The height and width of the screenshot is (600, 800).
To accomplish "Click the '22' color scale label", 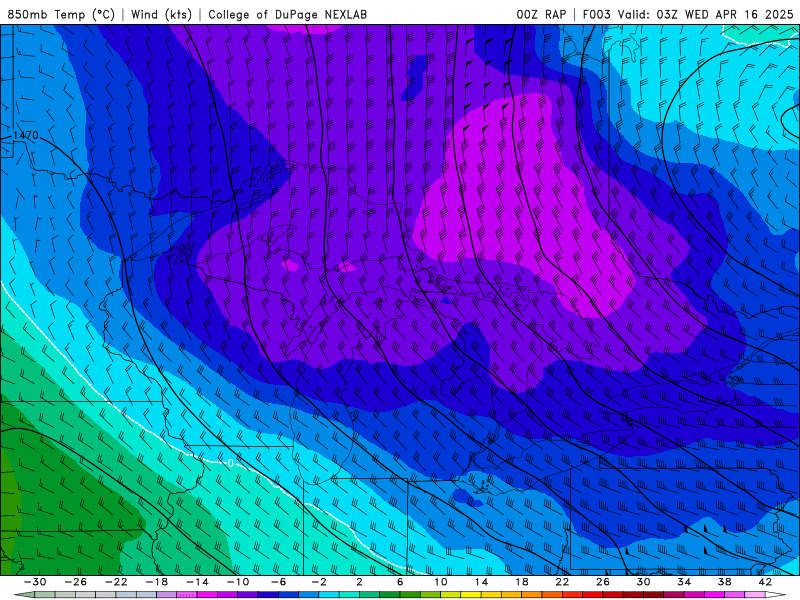I will (x=562, y=582).
